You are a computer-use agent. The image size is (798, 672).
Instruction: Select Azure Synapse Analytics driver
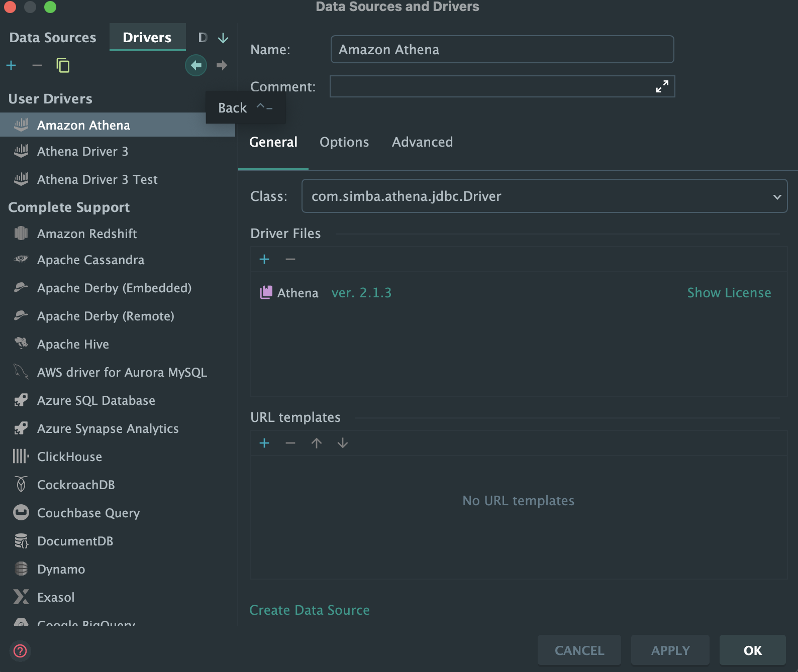(118, 428)
